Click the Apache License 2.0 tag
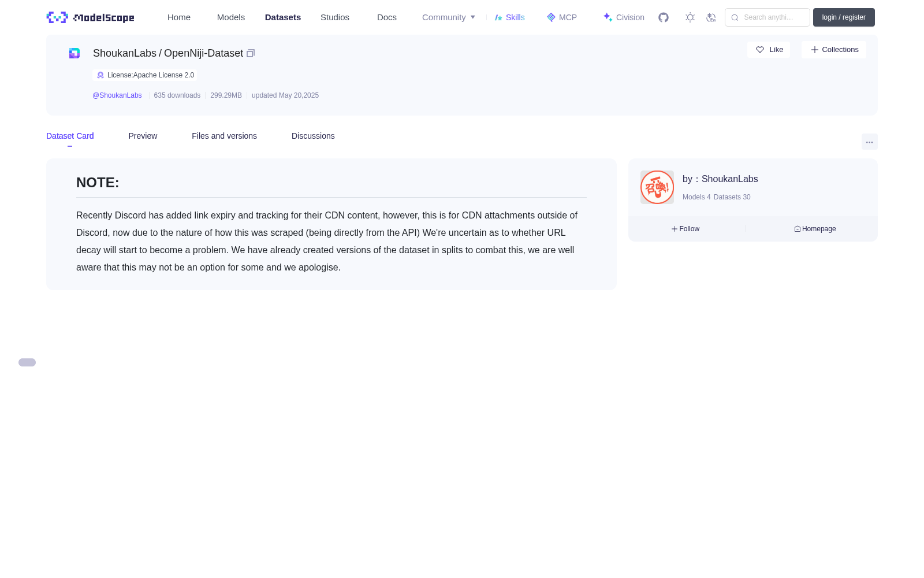The image size is (924, 578). click(145, 75)
